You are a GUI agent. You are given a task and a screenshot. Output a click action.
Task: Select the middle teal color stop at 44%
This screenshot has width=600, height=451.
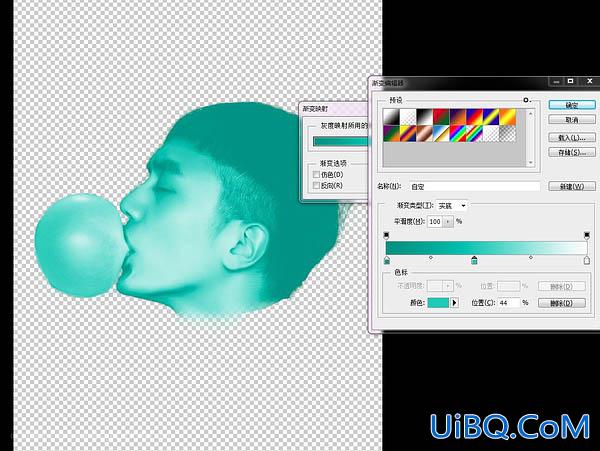coord(474,261)
